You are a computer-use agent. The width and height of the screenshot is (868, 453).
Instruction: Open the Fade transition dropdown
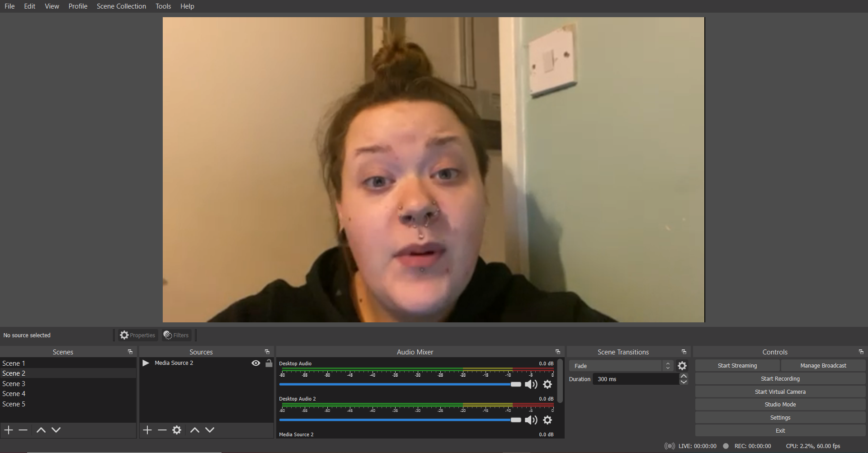[621, 366]
